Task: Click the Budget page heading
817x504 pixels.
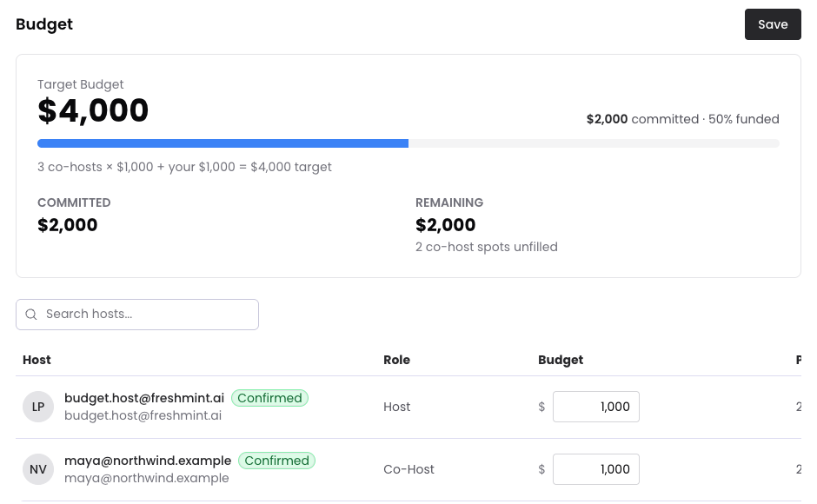Action: click(44, 24)
